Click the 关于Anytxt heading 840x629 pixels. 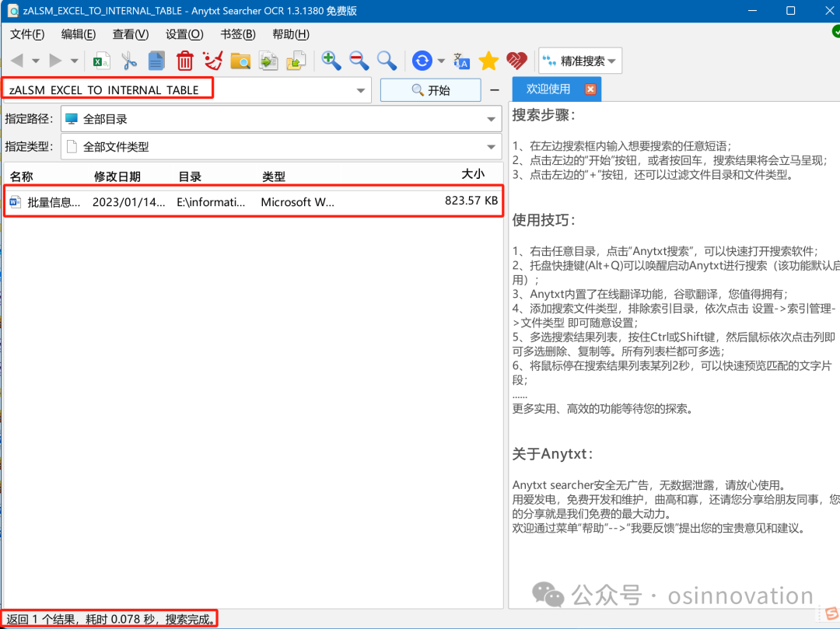click(x=552, y=454)
